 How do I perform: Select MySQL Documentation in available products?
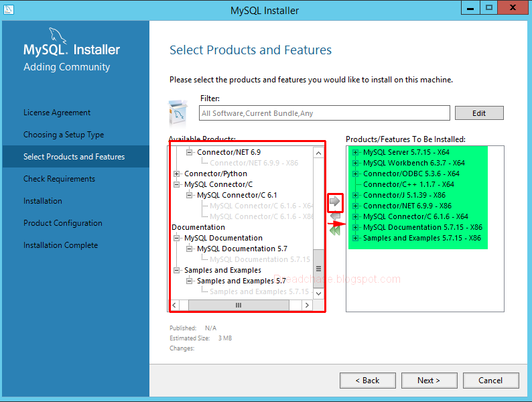223,238
